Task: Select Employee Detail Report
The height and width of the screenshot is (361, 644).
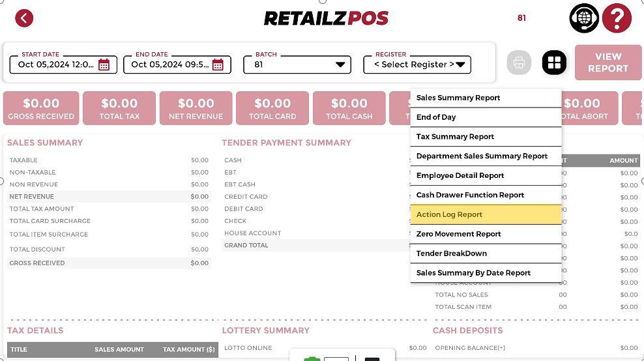Action: [486, 175]
